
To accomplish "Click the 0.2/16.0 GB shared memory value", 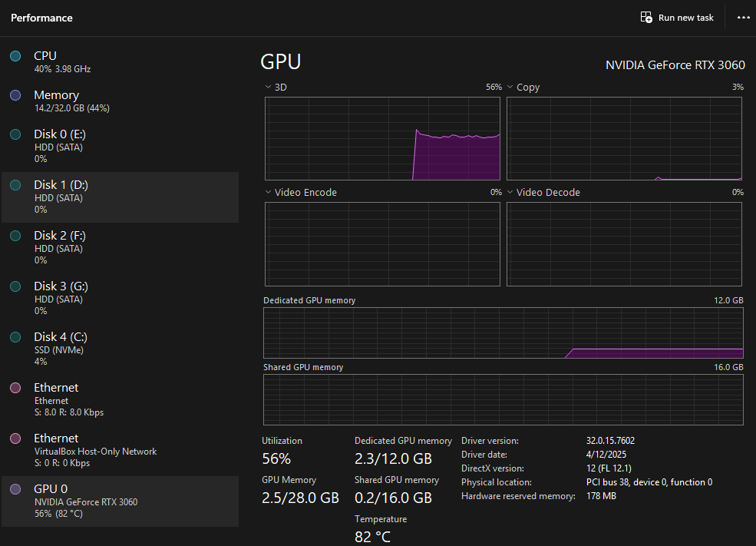I will click(x=394, y=498).
